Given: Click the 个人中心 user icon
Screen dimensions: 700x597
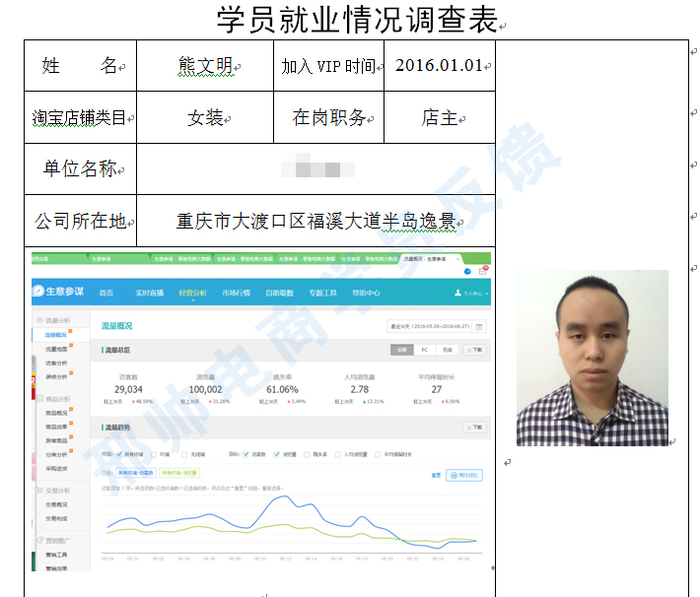Looking at the screenshot, I should pyautogui.click(x=455, y=294).
